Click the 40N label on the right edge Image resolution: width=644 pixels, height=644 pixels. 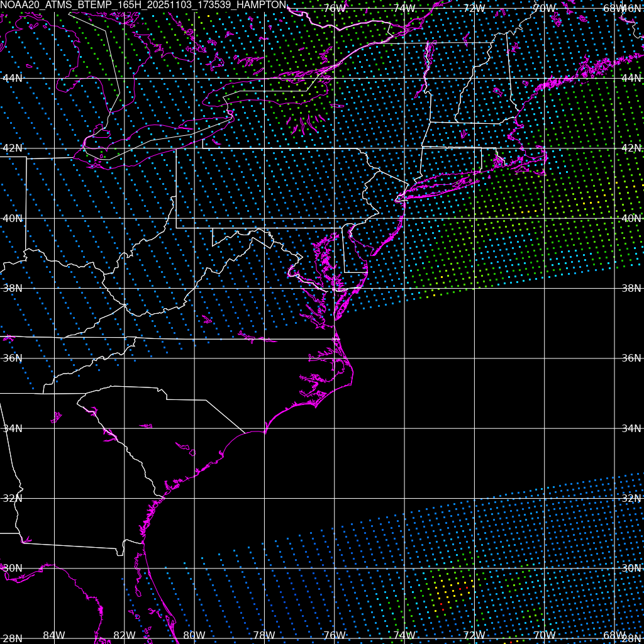click(631, 218)
